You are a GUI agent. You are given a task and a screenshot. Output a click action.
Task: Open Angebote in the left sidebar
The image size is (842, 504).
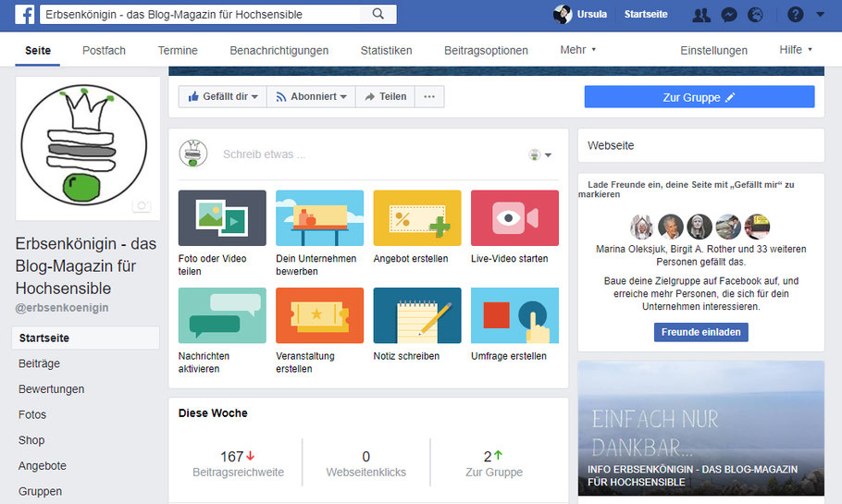click(42, 466)
